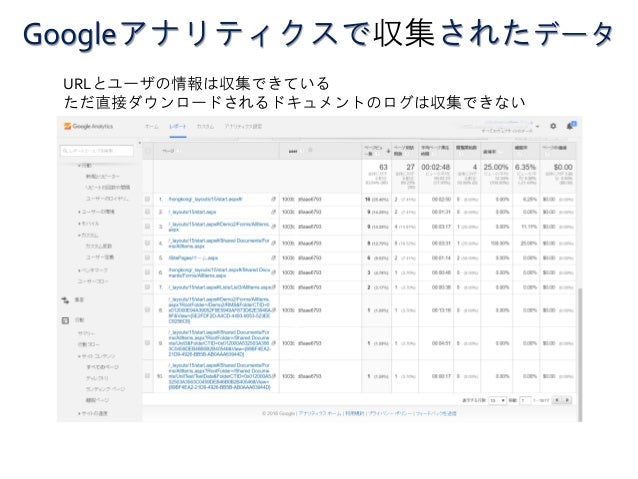Tick the checkbox for row 5
Screen dimensions: 638x479
pos(147,258)
